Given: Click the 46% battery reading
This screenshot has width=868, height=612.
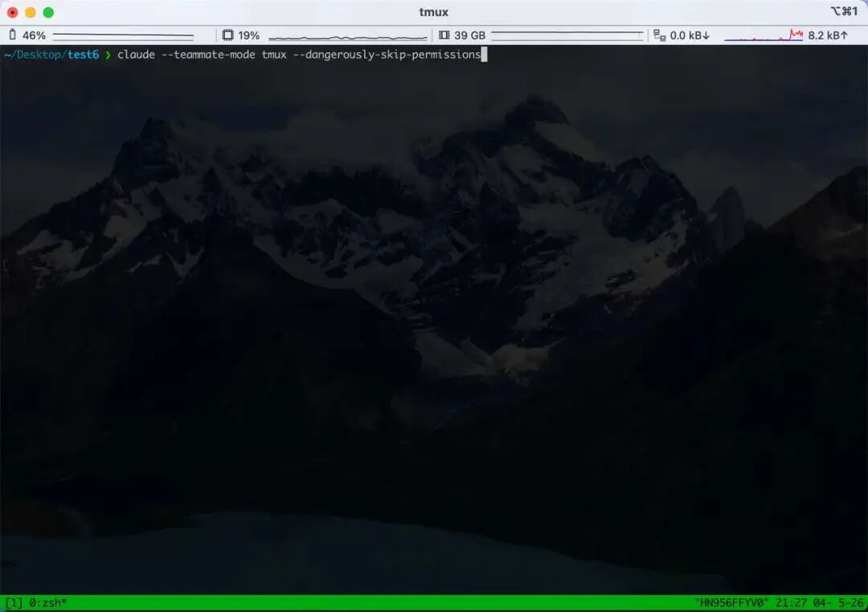Looking at the screenshot, I should tap(34, 35).
